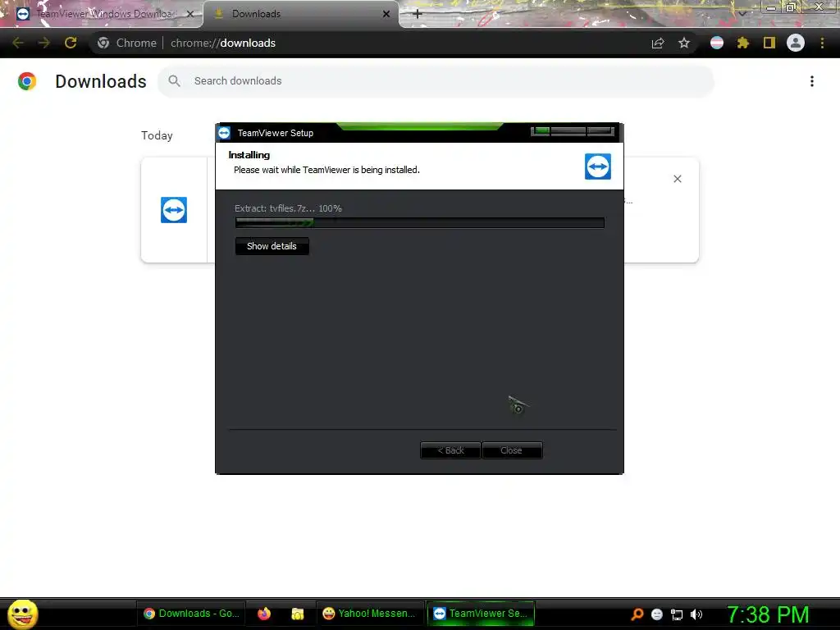This screenshot has width=840, height=630.
Task: Select the Downloads browser tab
Action: click(x=302, y=14)
